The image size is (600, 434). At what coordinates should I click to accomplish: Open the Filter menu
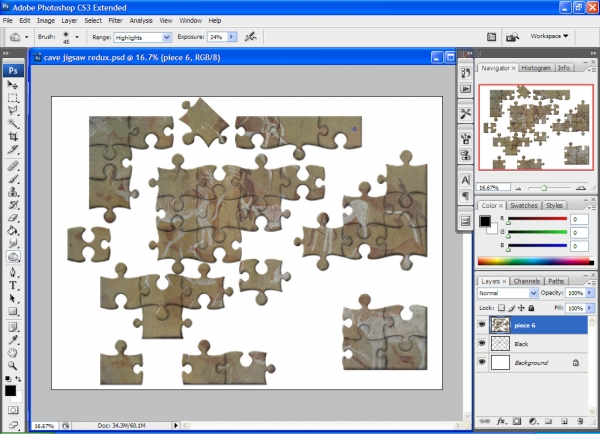pyautogui.click(x=115, y=21)
